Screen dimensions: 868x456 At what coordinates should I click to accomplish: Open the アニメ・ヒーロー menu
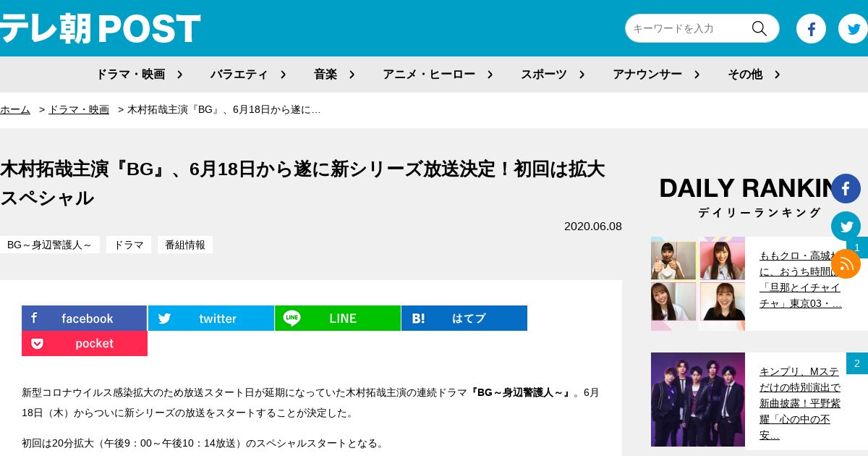429,74
